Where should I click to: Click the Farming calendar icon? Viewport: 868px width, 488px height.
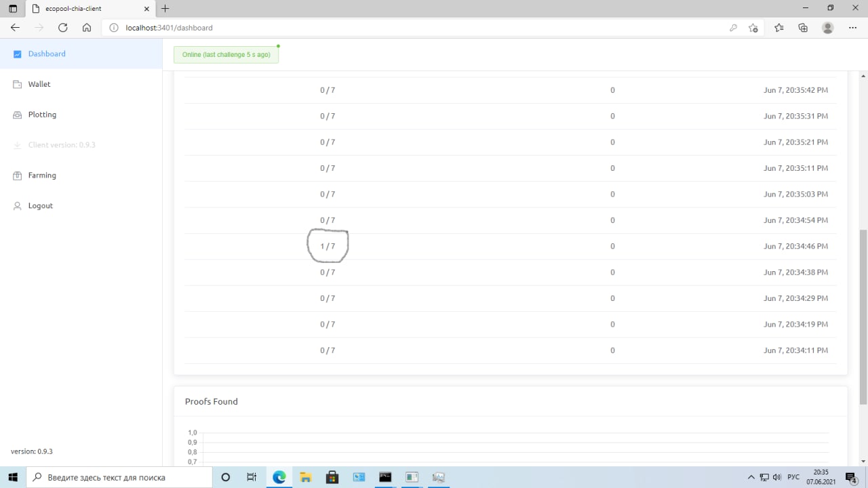point(18,176)
